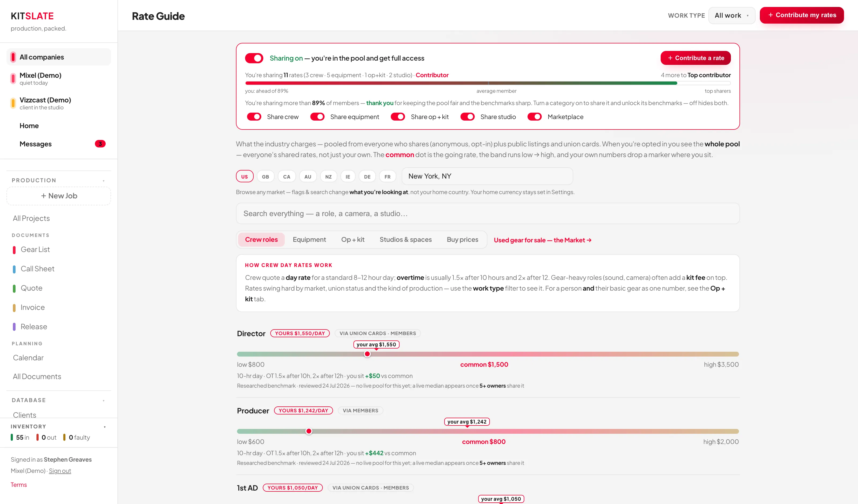This screenshot has width=858, height=504.
Task: Open the Terms link
Action: (x=19, y=485)
